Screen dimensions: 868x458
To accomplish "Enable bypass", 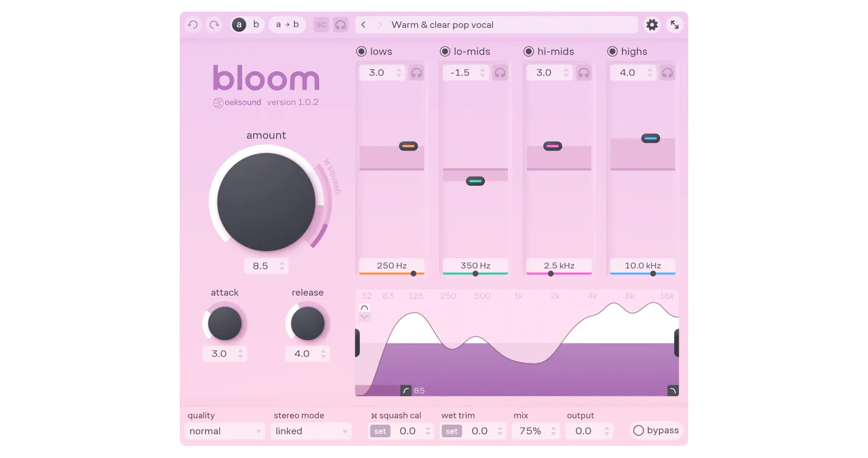I will point(638,430).
